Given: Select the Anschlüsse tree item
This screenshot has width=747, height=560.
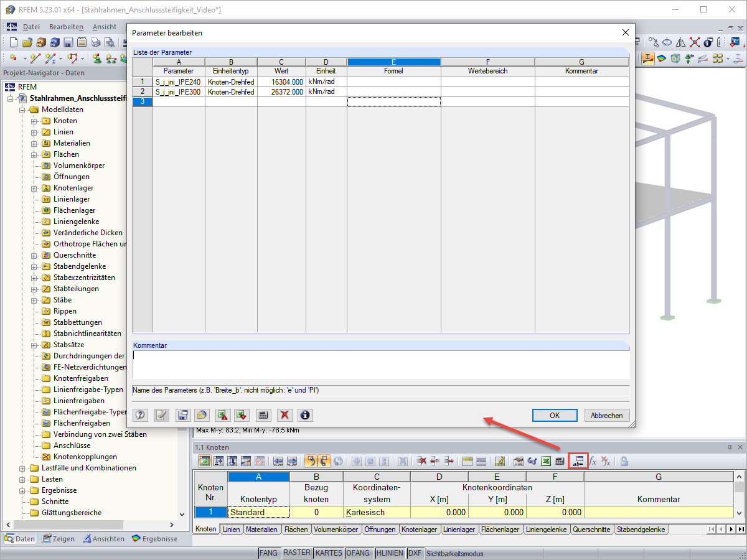Looking at the screenshot, I should pos(72,446).
